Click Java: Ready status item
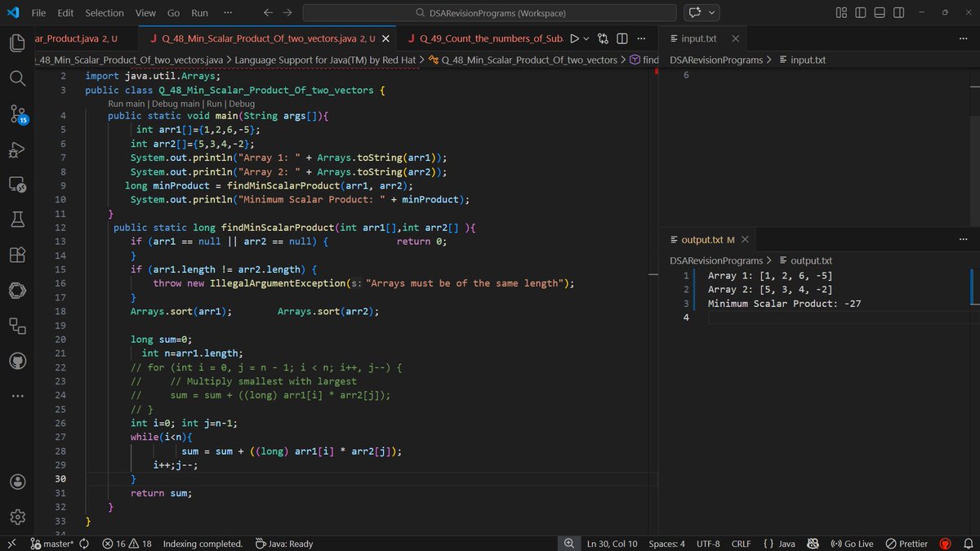980x551 pixels. (283, 544)
